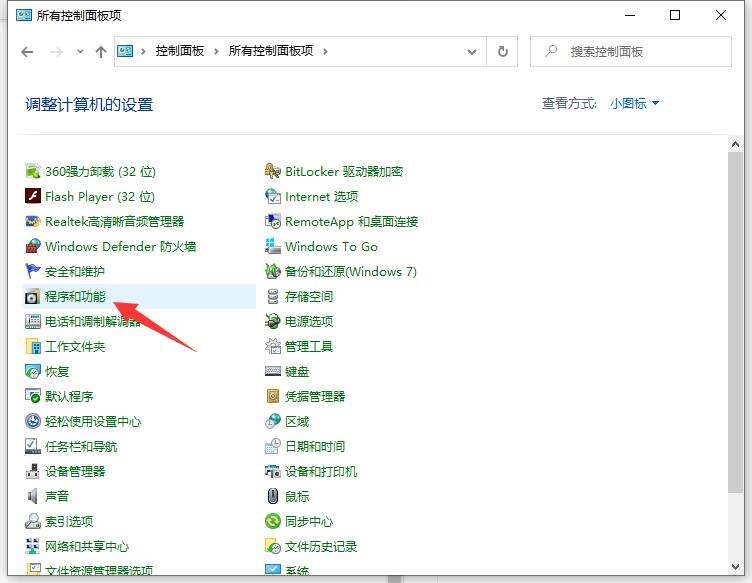Open the 安全和维护 flag icon

(x=33, y=271)
